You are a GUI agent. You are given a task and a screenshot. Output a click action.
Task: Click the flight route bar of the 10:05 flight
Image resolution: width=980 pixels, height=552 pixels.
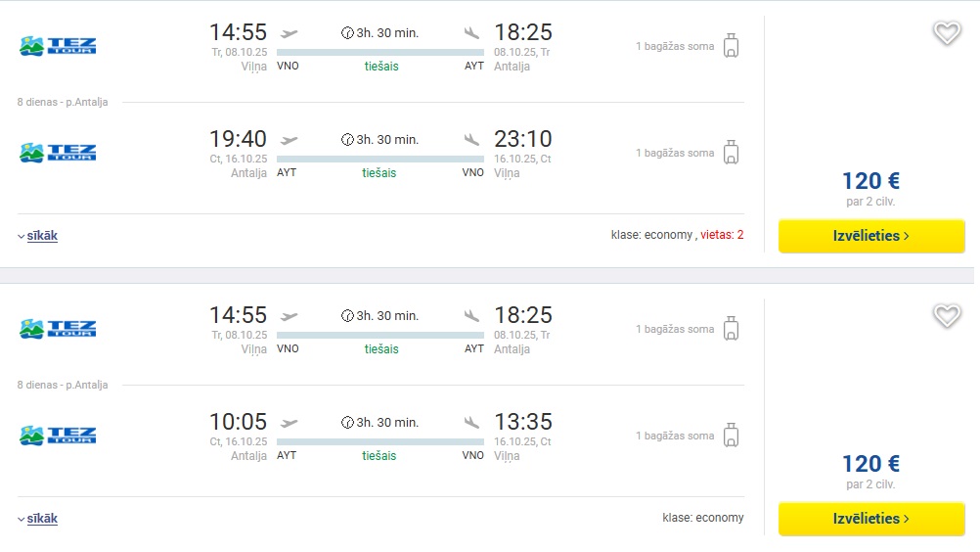(379, 441)
